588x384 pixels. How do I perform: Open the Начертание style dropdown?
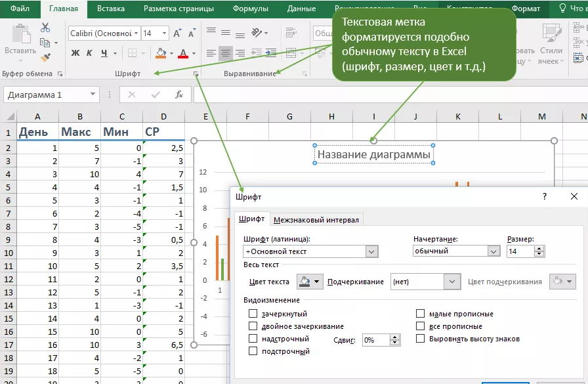pos(493,251)
